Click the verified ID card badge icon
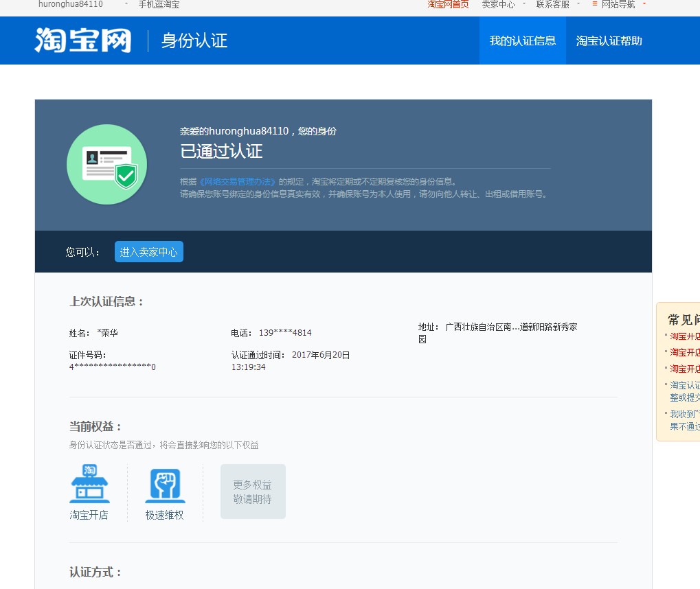Image resolution: width=700 pixels, height=589 pixels. 106,165
